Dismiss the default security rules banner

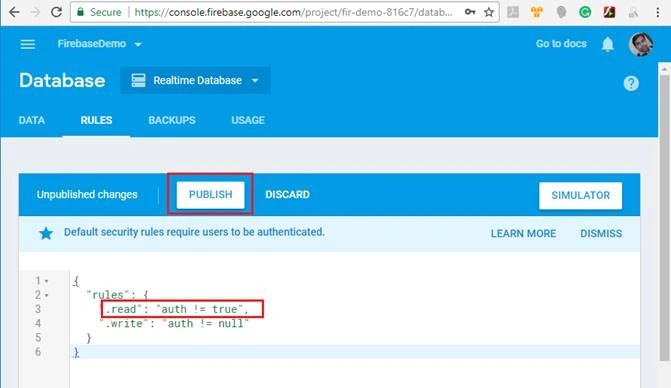(601, 234)
